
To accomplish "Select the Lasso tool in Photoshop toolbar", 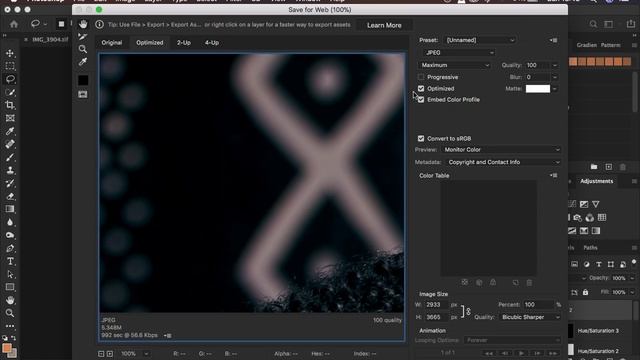I will coord(10,79).
